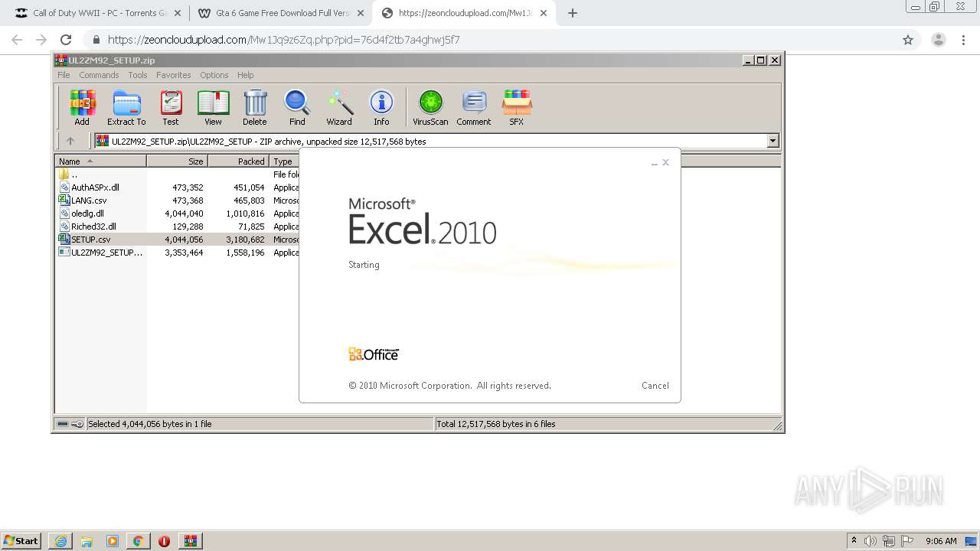Click the browser address bar URL
The height and width of the screenshot is (551, 980).
283,40
